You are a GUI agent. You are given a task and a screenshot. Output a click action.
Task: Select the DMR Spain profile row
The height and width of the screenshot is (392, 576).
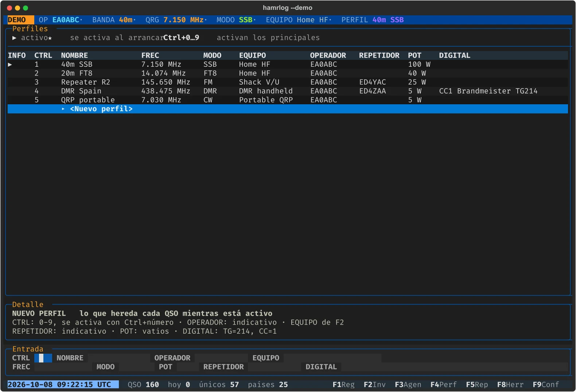(x=288, y=91)
